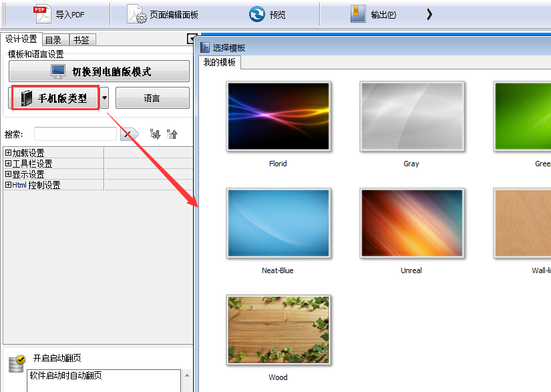Switch to the 书签 tab
Screen dimensions: 551x392
[x=81, y=40]
